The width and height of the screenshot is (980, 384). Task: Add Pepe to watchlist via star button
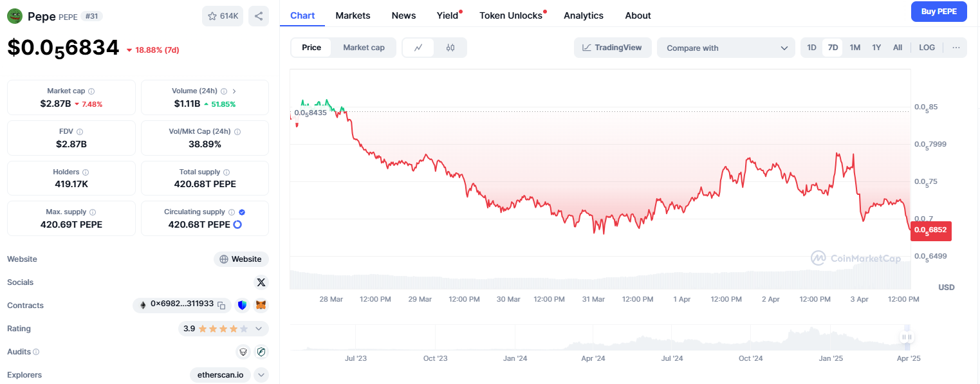point(223,16)
